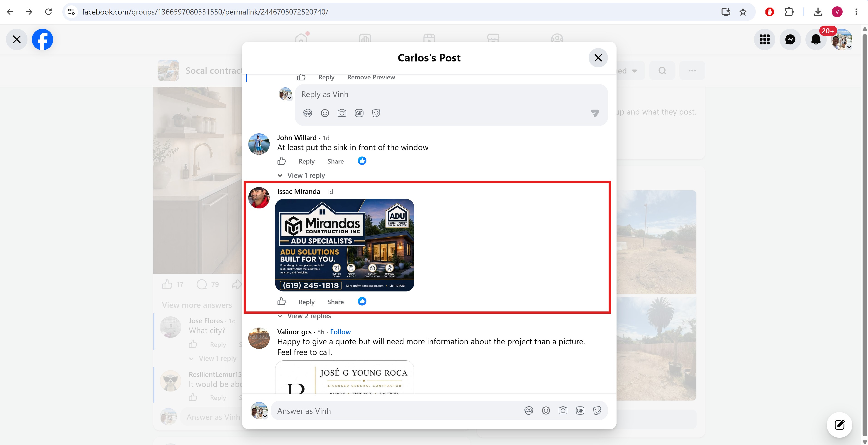Image resolution: width=868 pixels, height=445 pixels.
Task: Open the Facebook apps grid menu
Action: pyautogui.click(x=765, y=39)
